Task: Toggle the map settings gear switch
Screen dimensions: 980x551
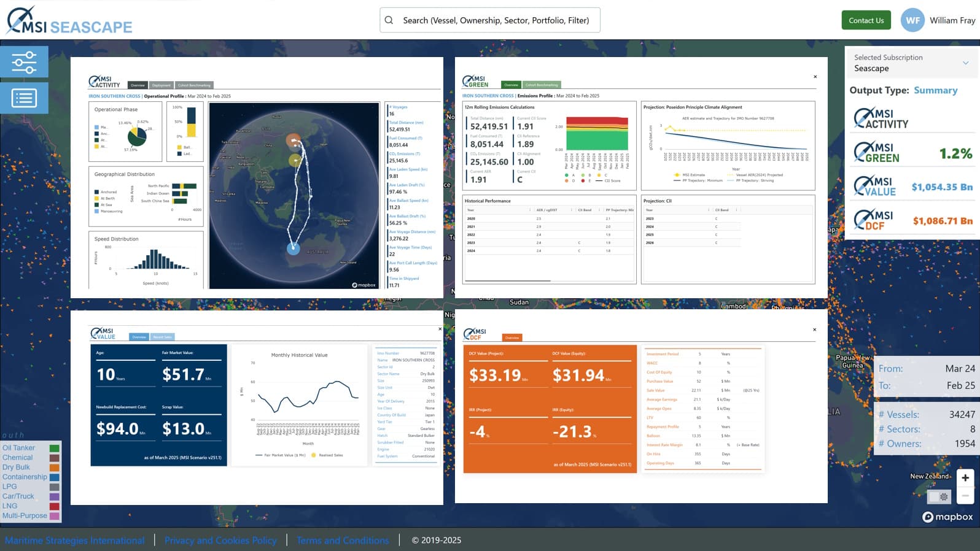Action: (939, 496)
